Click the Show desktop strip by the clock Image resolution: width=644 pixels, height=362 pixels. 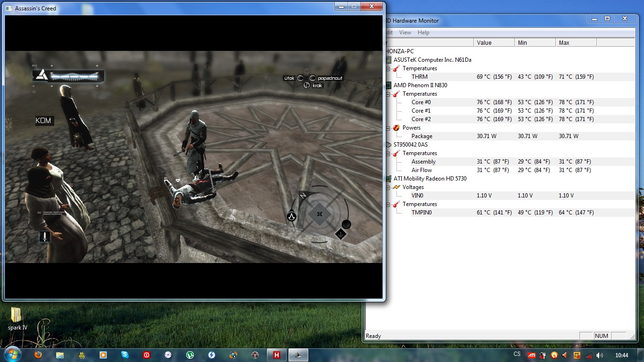641,355
